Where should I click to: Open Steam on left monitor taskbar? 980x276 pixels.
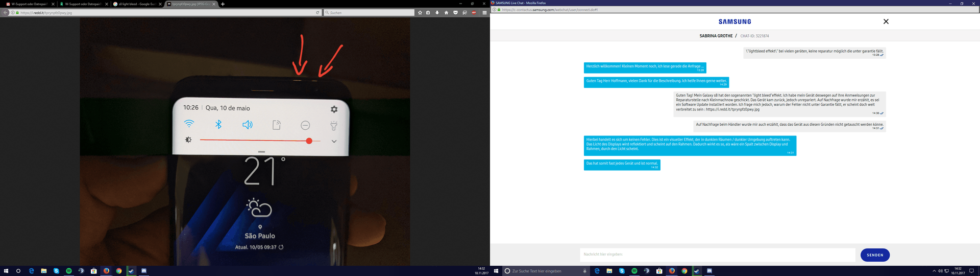coord(131,271)
